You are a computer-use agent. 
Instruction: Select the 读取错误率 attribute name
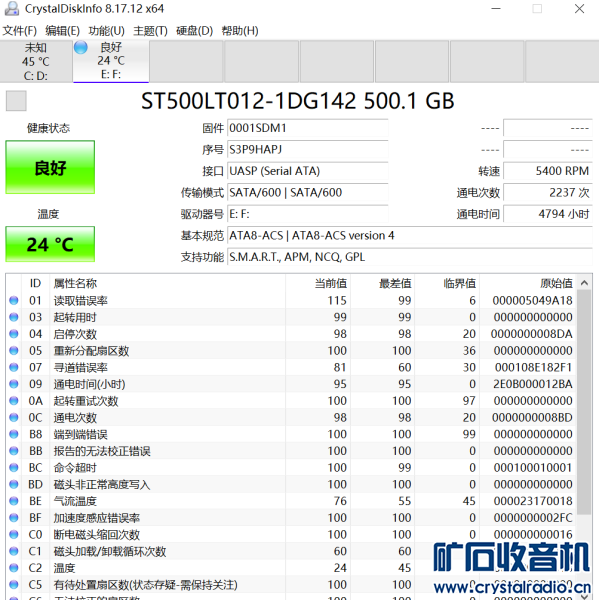pyautogui.click(x=80, y=301)
